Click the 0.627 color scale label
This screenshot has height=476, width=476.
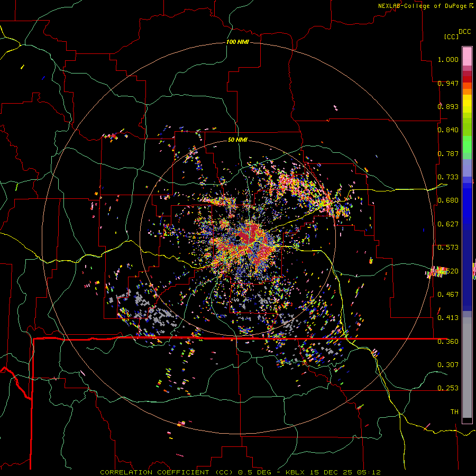point(448,224)
